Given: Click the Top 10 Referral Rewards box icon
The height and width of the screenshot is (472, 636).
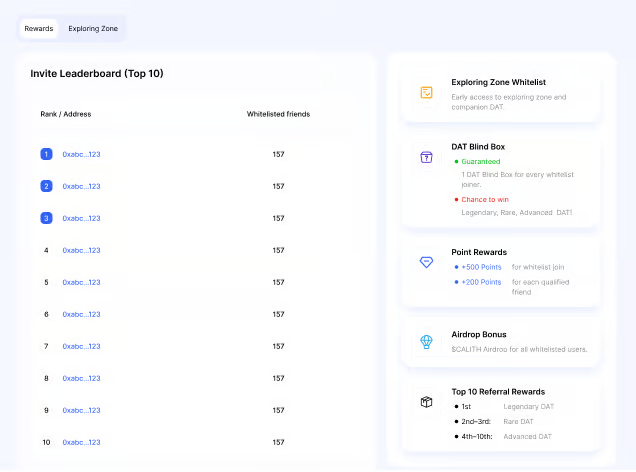Looking at the screenshot, I should [426, 402].
